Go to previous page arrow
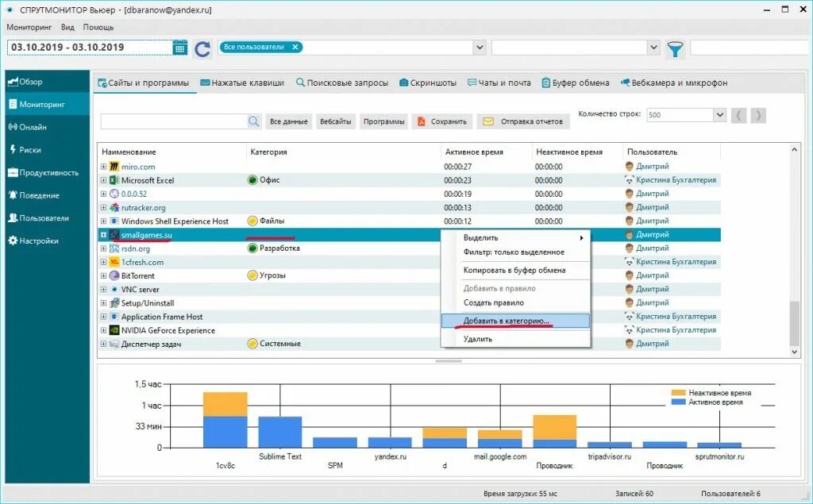 739,115
